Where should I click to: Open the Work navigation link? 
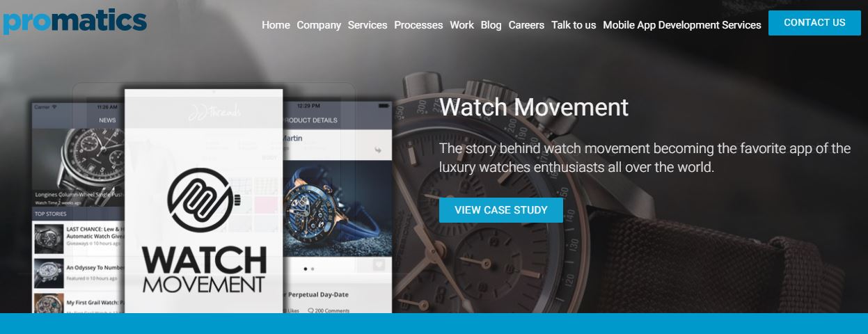point(461,25)
